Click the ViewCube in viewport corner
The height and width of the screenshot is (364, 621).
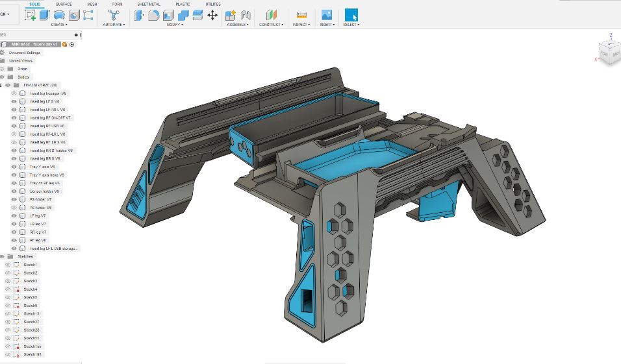[609, 51]
